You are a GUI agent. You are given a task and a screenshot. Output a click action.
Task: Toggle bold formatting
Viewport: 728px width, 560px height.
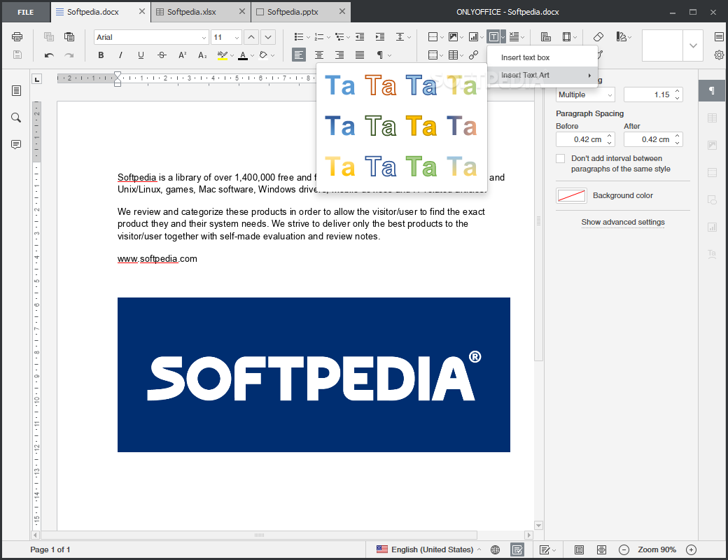point(101,55)
